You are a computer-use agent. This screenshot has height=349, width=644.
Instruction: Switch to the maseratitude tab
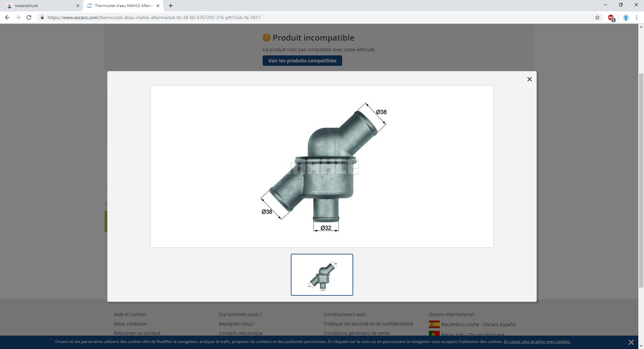[x=42, y=6]
